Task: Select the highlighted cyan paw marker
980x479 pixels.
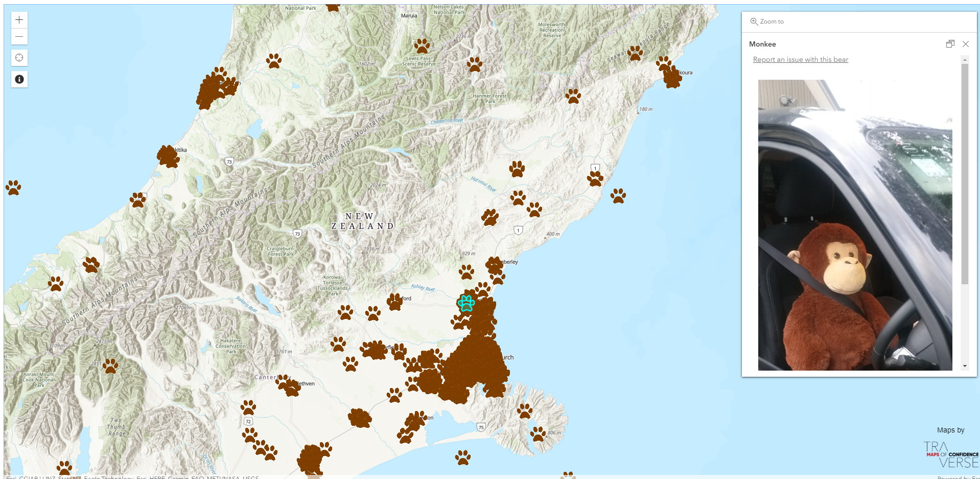Action: (466, 303)
